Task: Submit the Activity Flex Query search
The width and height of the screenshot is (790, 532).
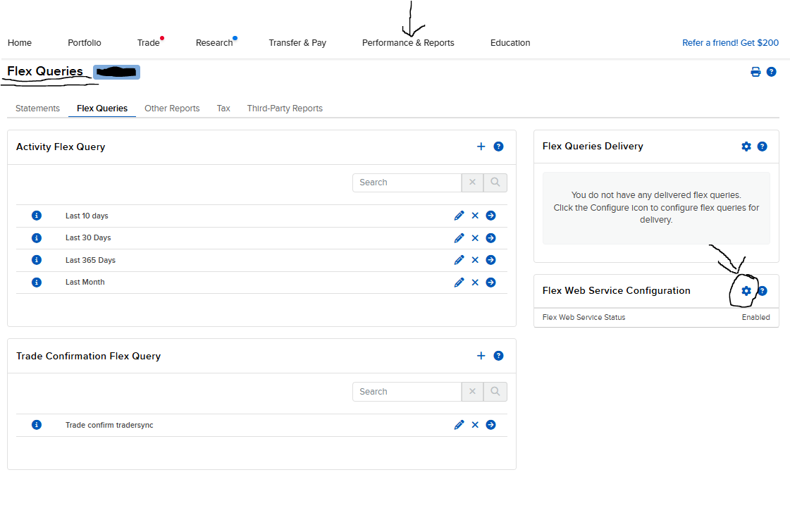Action: pos(495,183)
